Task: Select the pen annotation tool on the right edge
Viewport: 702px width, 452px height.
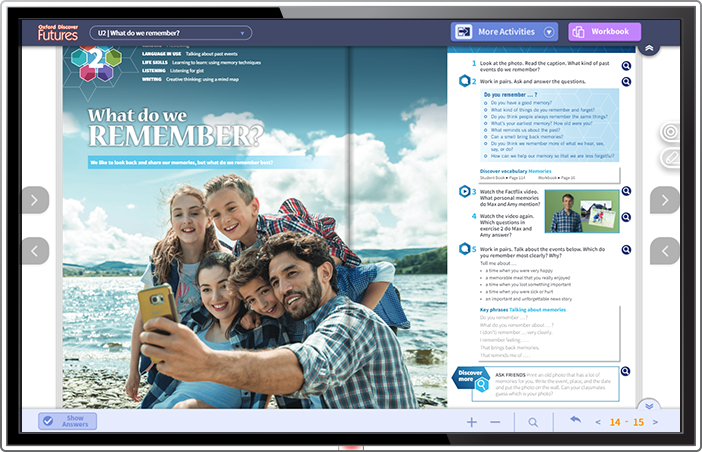Action: (x=669, y=158)
